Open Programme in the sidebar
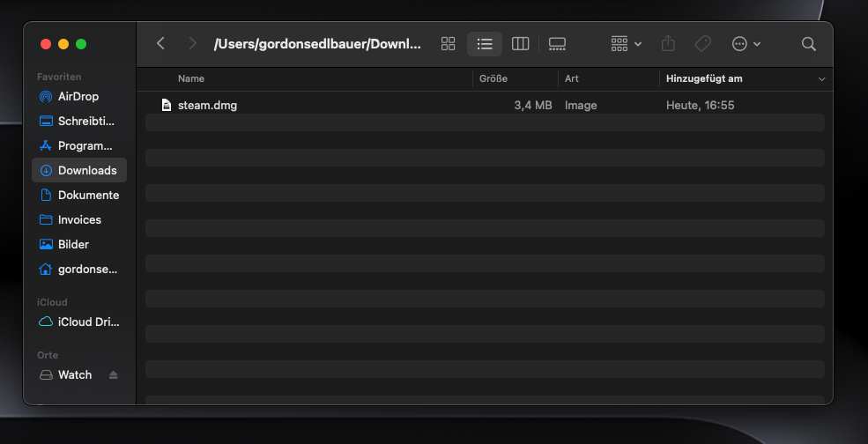The height and width of the screenshot is (444, 868). pos(79,145)
